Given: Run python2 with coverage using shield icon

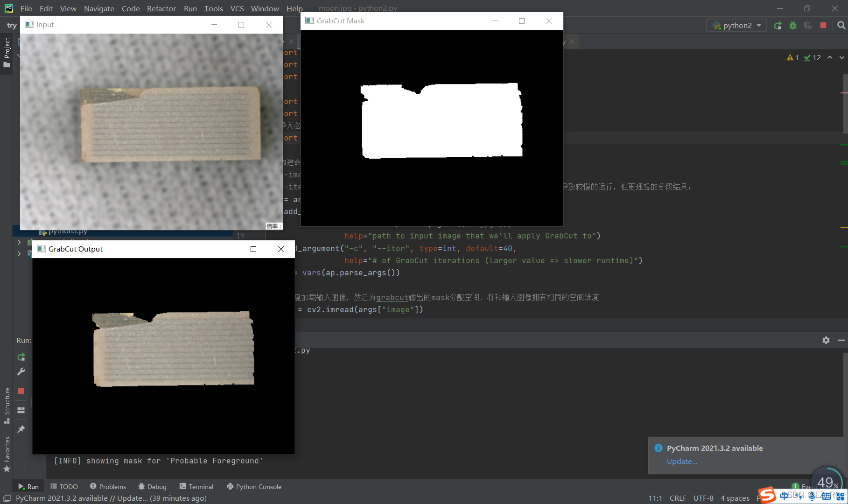Looking at the screenshot, I should (808, 25).
